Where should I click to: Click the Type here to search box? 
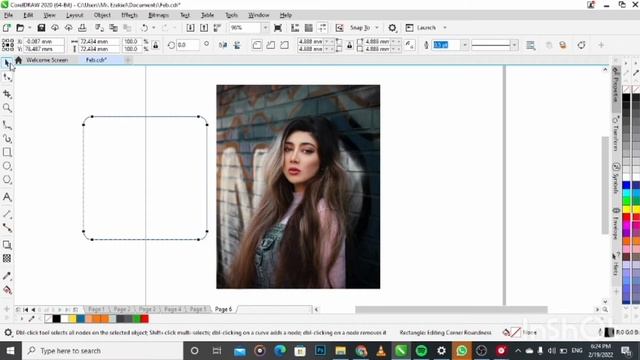point(102,351)
